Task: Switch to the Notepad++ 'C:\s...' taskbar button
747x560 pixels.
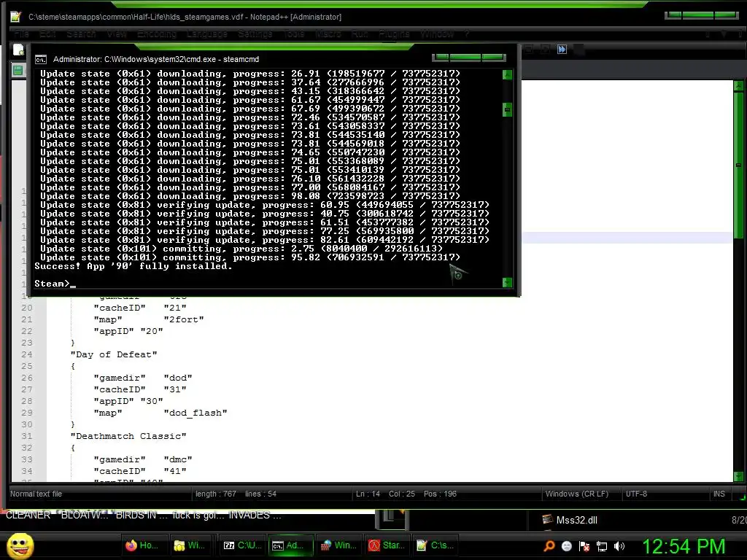Action: pos(435,545)
